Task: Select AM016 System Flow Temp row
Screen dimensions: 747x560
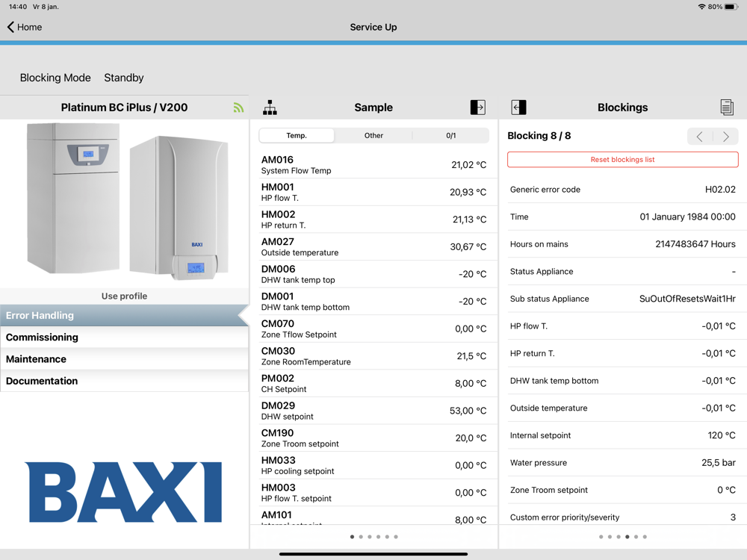Action: coord(373,165)
